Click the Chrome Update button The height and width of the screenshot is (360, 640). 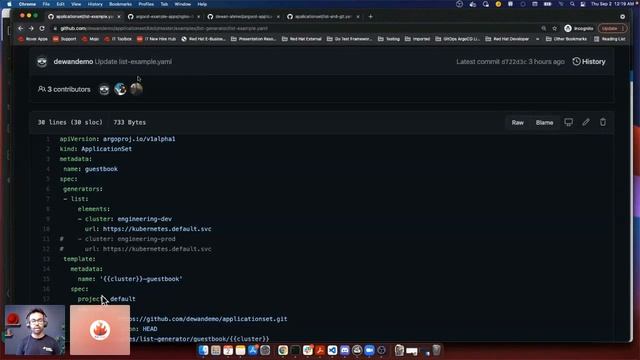[x=611, y=29]
